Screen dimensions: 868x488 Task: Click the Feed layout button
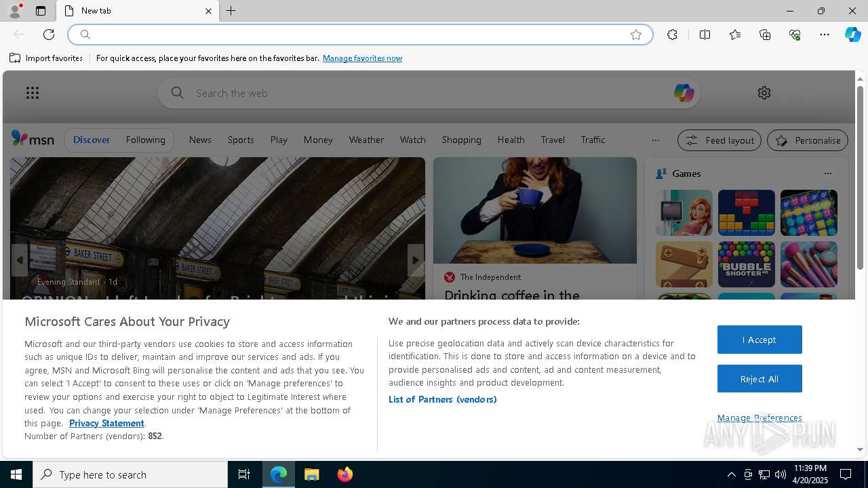click(x=719, y=140)
